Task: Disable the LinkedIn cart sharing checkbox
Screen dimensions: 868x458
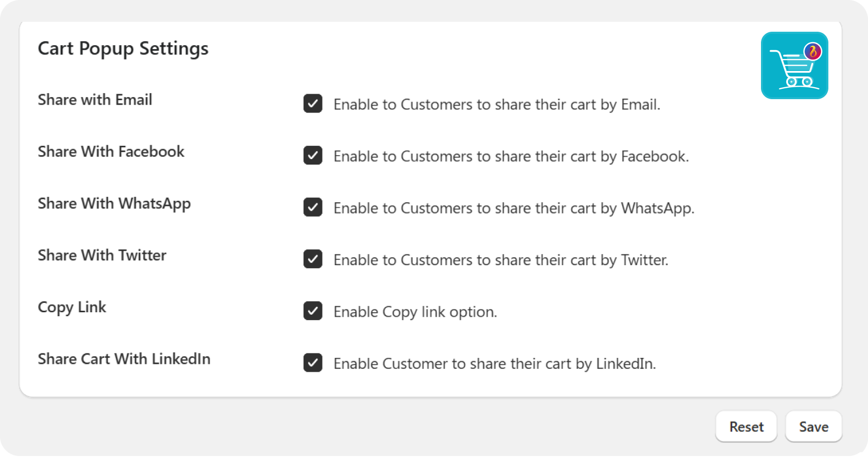Action: tap(313, 363)
